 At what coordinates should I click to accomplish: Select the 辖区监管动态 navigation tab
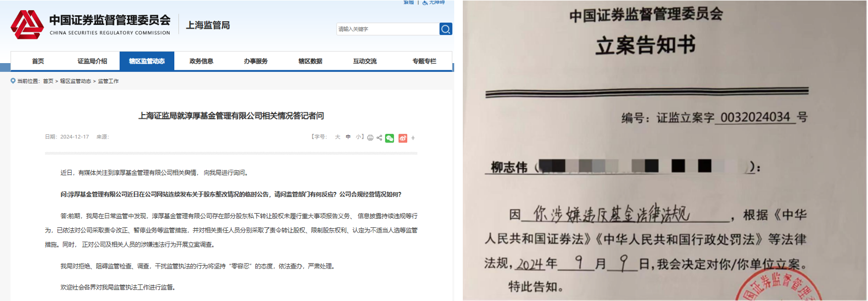(x=147, y=61)
